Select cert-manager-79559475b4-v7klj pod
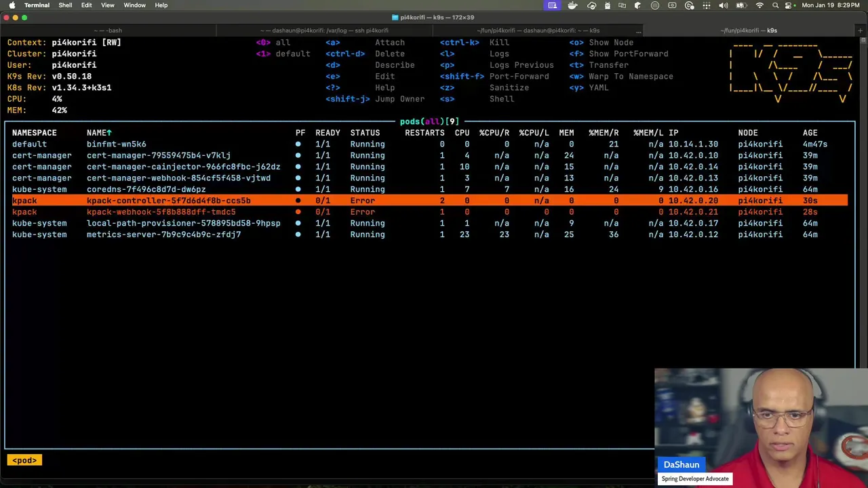The image size is (868, 488). coord(430,155)
